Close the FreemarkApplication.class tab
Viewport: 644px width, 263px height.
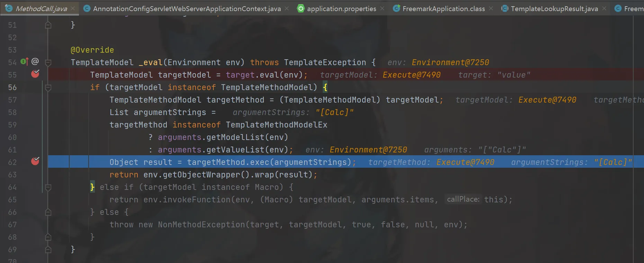click(491, 8)
